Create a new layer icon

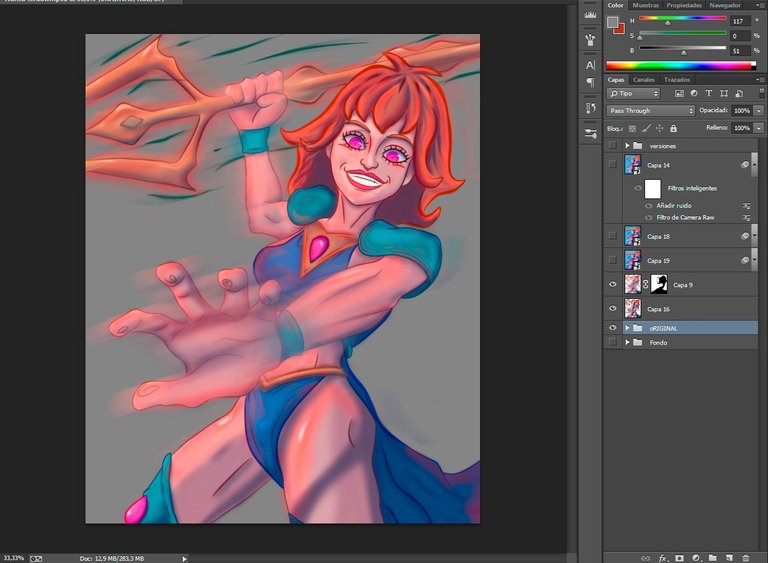[729, 558]
